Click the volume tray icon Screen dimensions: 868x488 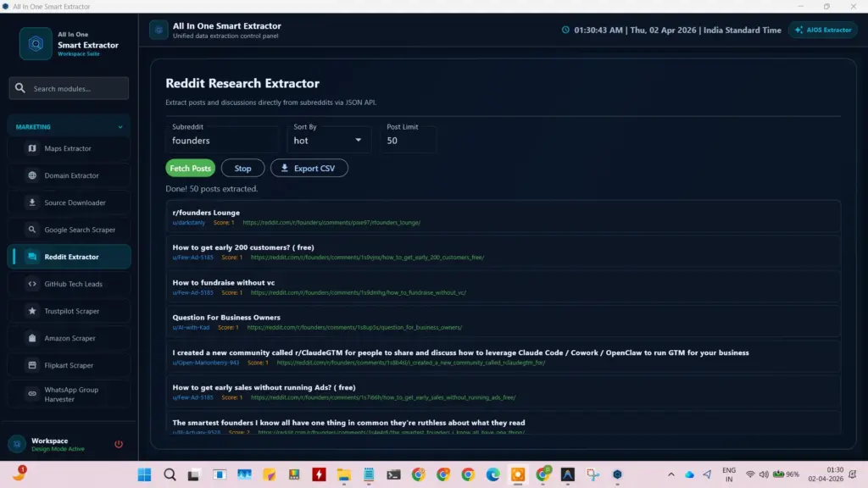click(764, 474)
